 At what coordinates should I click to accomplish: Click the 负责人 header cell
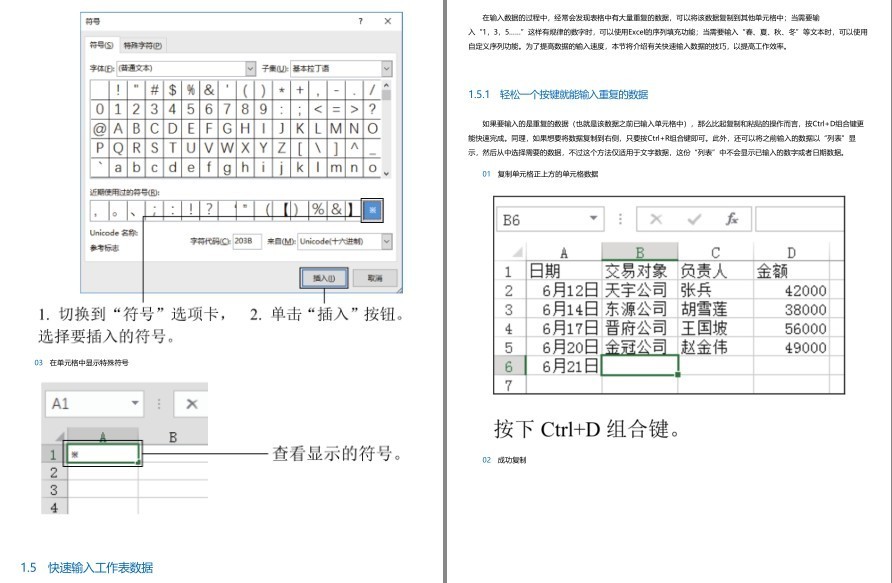click(x=716, y=271)
